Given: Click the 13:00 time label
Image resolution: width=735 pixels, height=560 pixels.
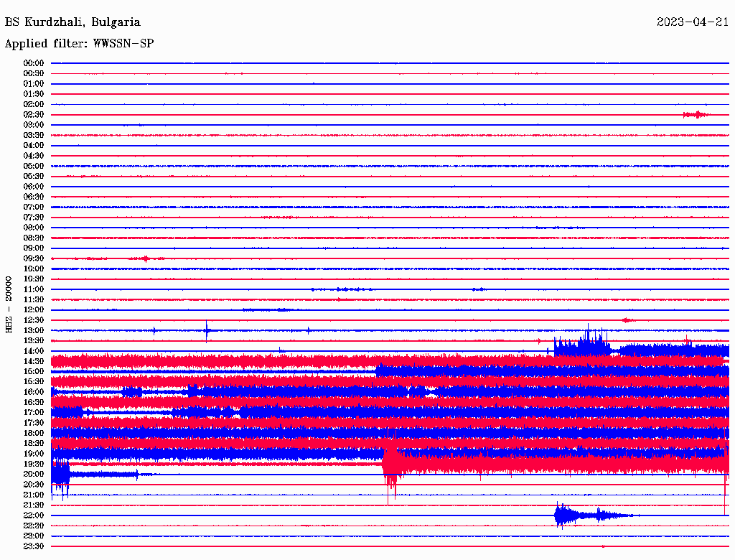Looking at the screenshot, I should coord(34,331).
